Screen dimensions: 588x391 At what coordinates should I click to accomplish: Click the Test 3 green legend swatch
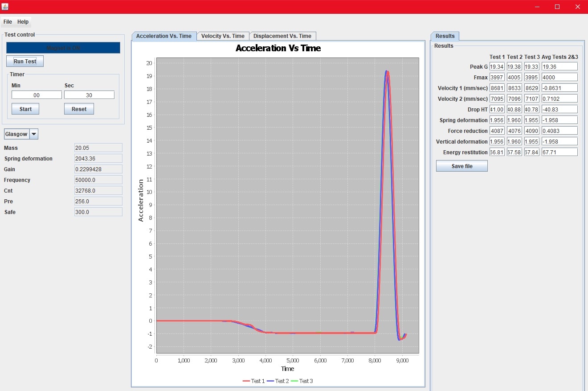tap(294, 381)
